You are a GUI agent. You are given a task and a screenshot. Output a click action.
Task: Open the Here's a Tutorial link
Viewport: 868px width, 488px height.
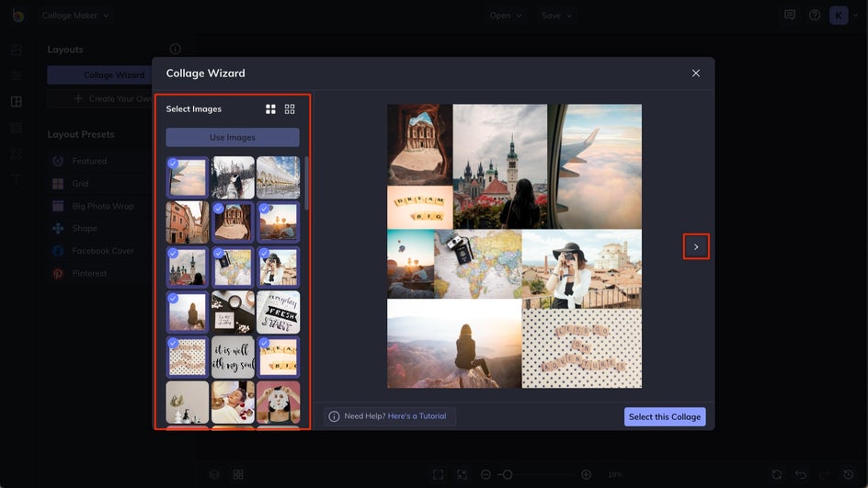pyautogui.click(x=417, y=416)
